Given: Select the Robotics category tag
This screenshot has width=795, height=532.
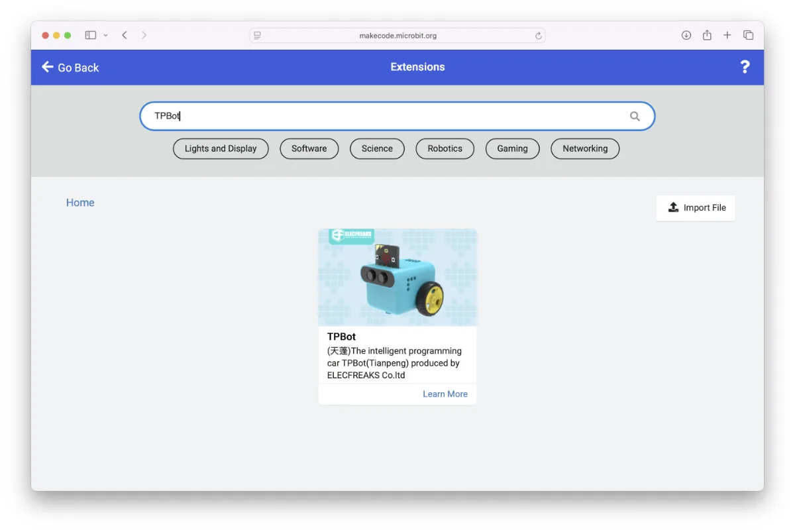Looking at the screenshot, I should pyautogui.click(x=445, y=148).
